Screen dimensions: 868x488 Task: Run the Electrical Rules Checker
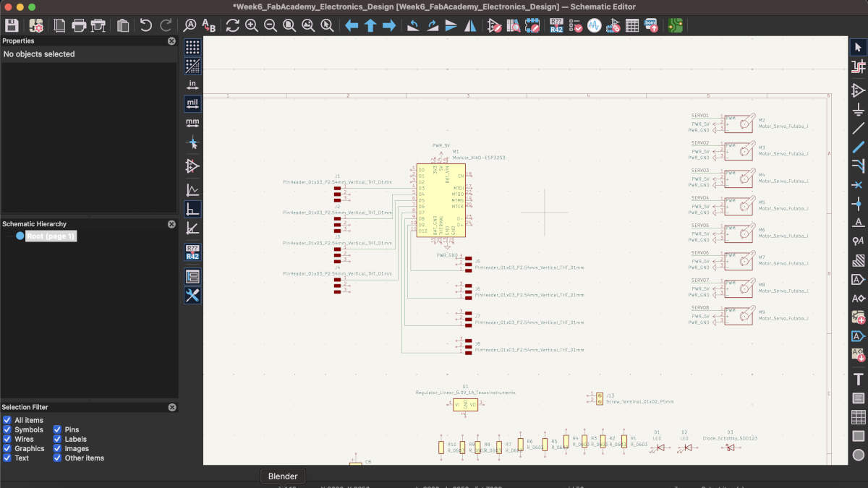tap(576, 25)
